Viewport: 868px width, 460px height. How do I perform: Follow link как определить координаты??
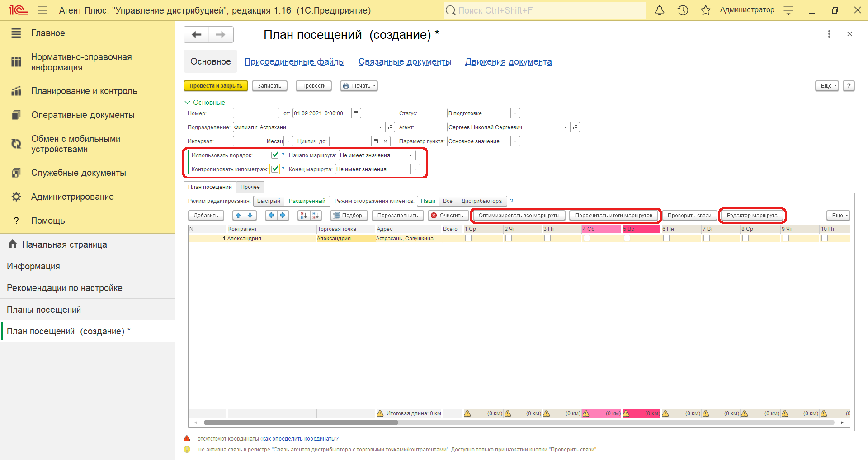click(300, 439)
